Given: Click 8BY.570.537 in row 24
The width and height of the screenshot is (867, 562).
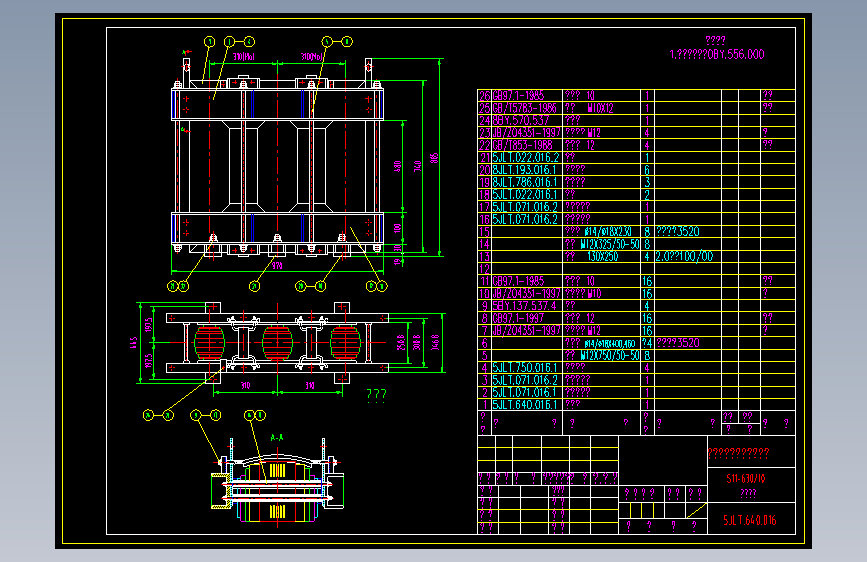Looking at the screenshot, I should click(x=521, y=120).
